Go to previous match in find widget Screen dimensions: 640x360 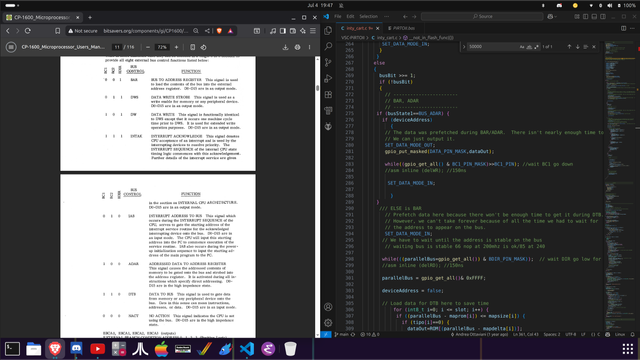coord(569,47)
